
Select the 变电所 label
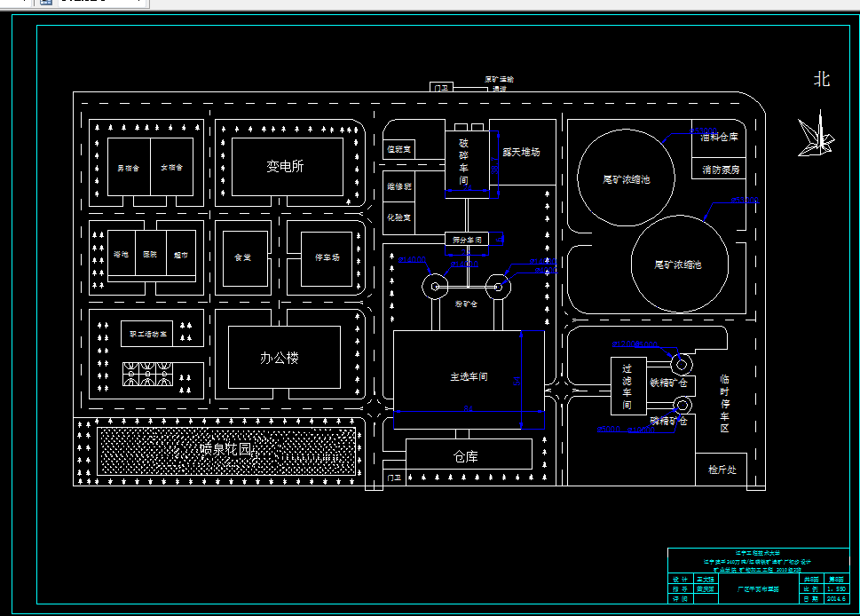pyautogui.click(x=285, y=166)
